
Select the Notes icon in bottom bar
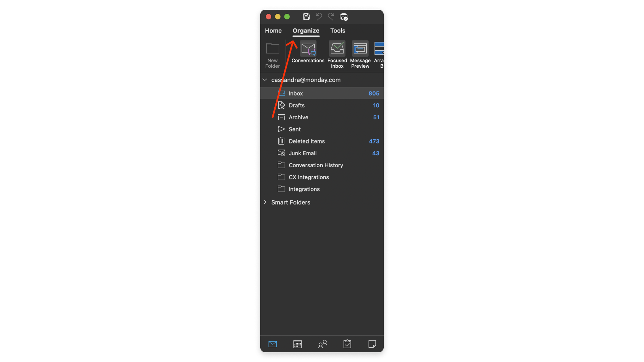pos(372,344)
